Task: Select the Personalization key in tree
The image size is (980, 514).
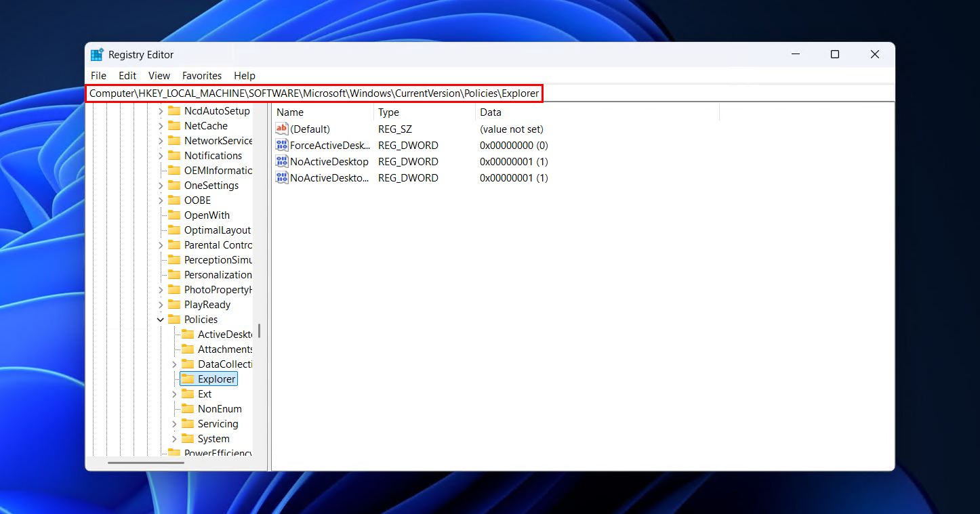Action: pos(218,275)
